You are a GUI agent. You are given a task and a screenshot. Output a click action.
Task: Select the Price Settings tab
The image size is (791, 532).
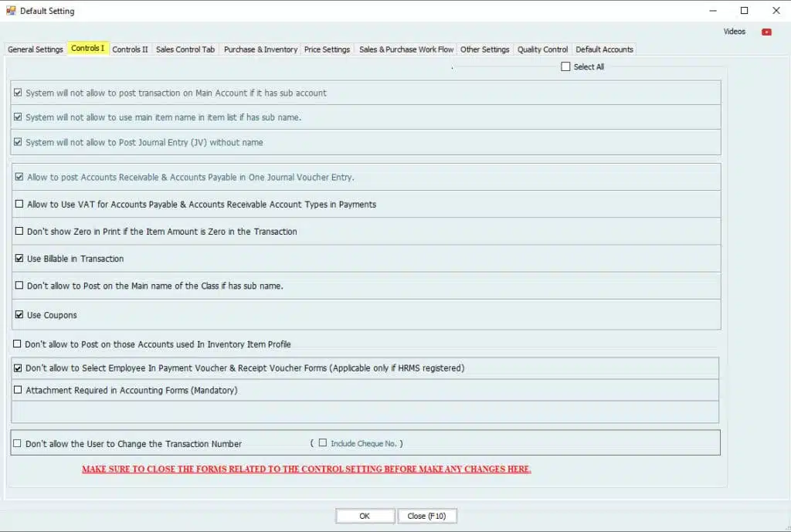(327, 49)
